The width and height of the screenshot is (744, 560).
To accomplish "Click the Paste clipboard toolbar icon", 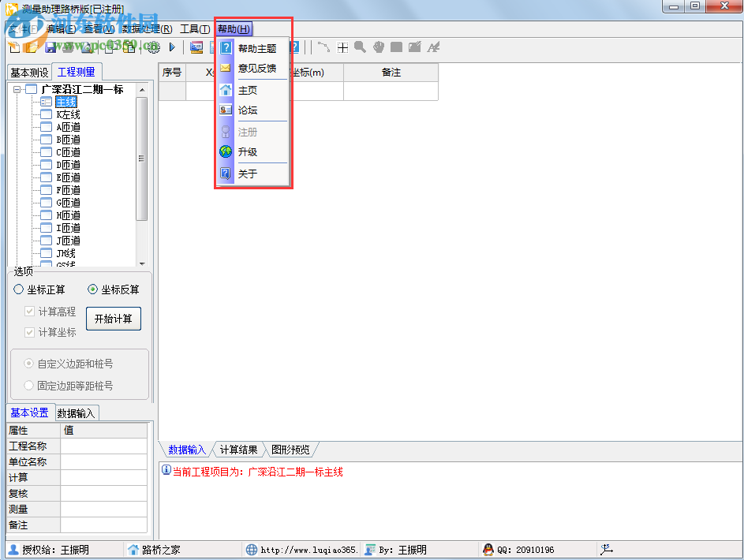I will pyautogui.click(x=129, y=47).
